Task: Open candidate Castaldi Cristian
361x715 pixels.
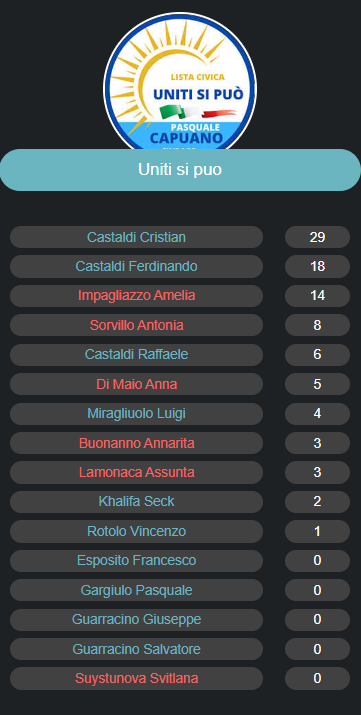Action: coord(136,237)
